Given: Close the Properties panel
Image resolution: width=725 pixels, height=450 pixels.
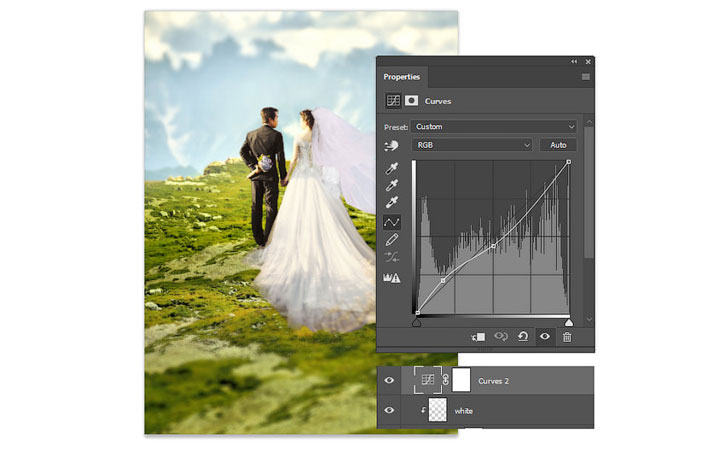Looking at the screenshot, I should (588, 62).
